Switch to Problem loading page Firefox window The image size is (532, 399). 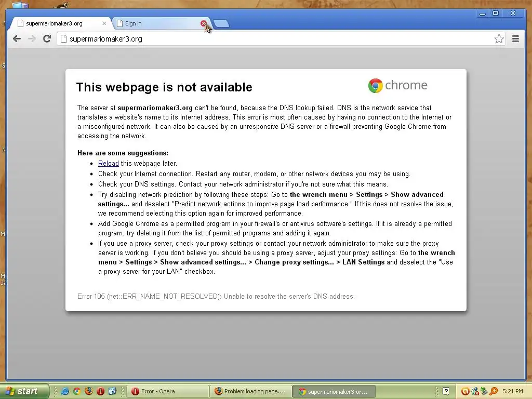250,392
